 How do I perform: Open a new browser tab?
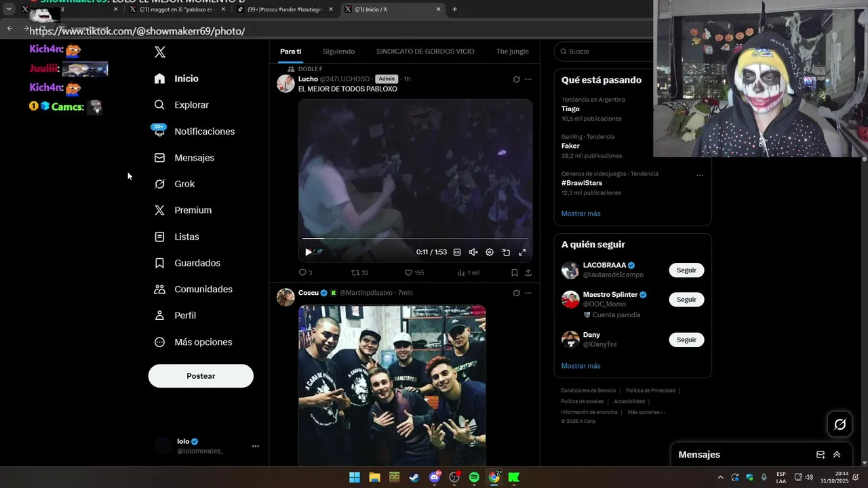tap(454, 9)
